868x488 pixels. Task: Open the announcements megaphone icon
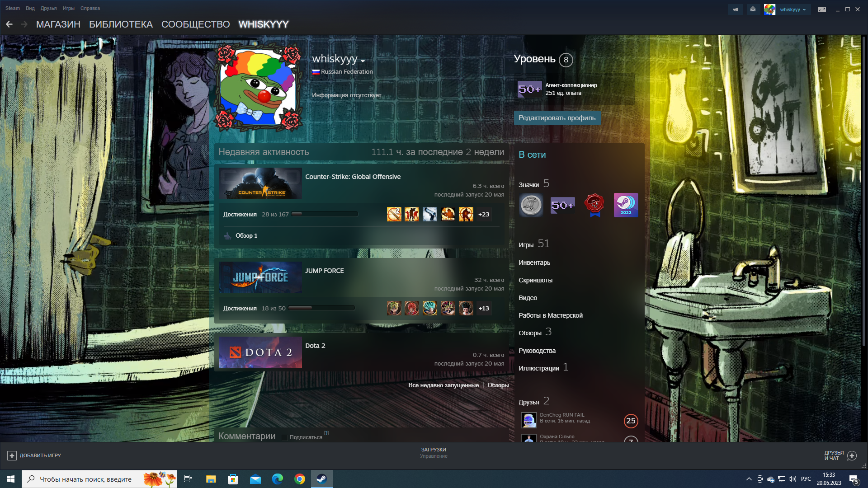(736, 9)
